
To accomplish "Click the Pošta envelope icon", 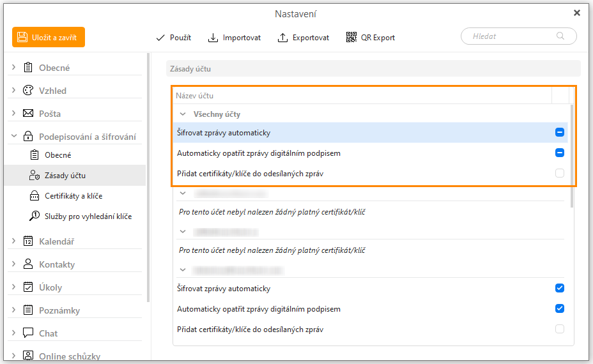I will 28,114.
